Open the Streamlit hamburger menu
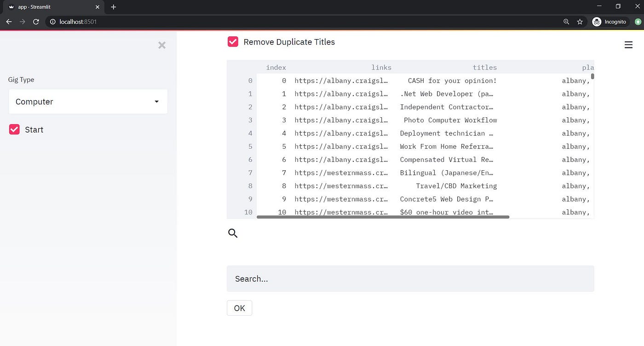Screen dimensions: 644x346 click(x=628, y=45)
